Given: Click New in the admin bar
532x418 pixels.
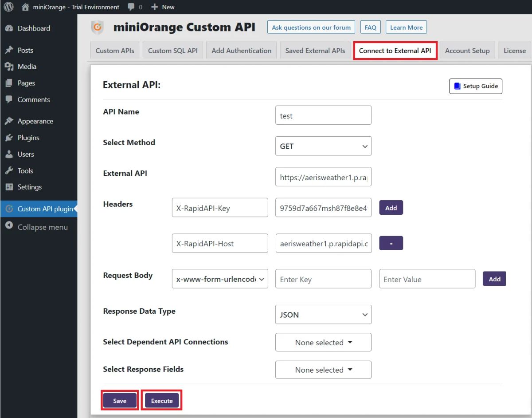Looking at the screenshot, I should pos(168,7).
